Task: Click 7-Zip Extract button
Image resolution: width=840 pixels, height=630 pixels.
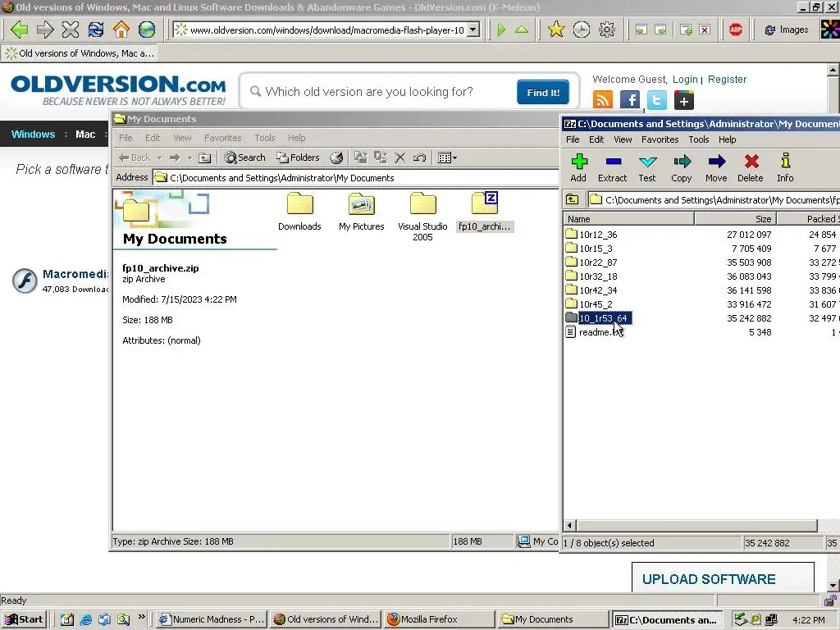Action: [x=612, y=167]
